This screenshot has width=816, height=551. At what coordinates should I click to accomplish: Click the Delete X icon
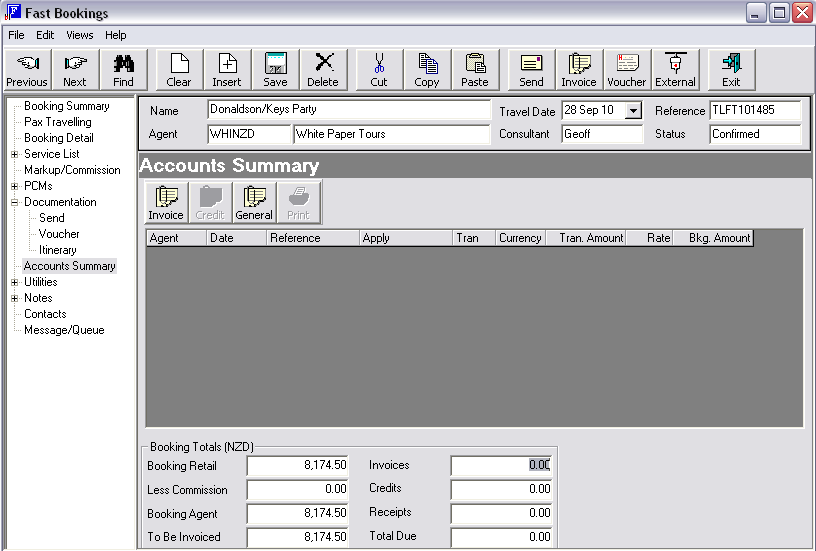click(324, 63)
